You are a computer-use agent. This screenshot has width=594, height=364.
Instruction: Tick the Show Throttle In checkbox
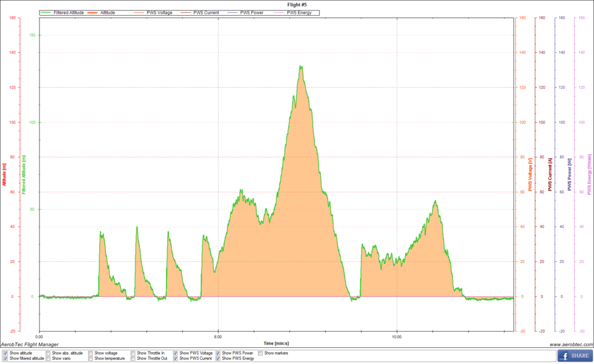pos(133,352)
